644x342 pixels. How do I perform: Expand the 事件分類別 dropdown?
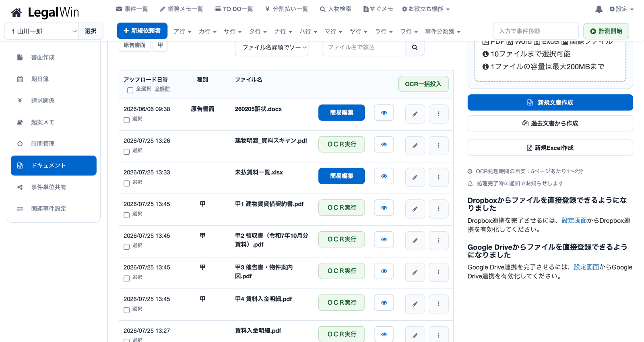[x=443, y=31]
